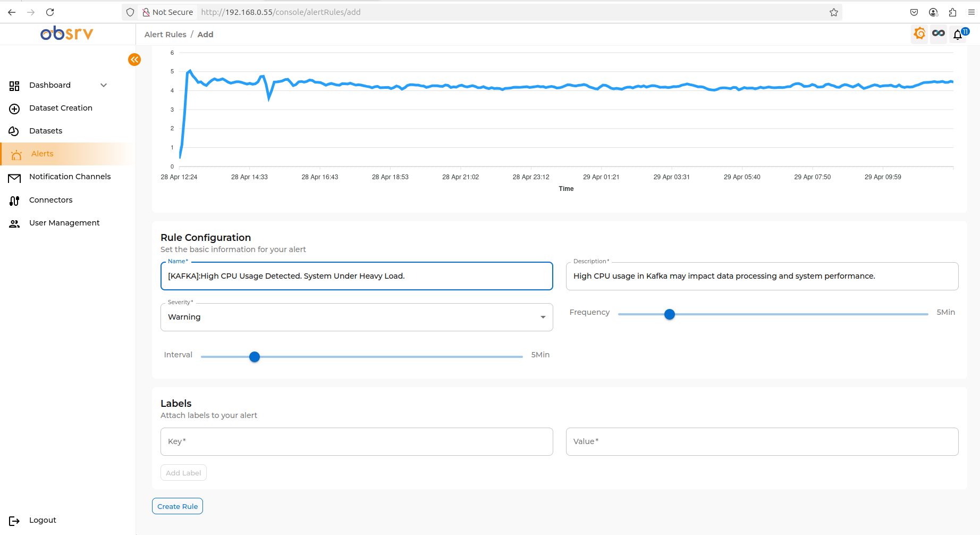This screenshot has width=980, height=535.
Task: Click the Connectors plug icon
Action: point(14,201)
